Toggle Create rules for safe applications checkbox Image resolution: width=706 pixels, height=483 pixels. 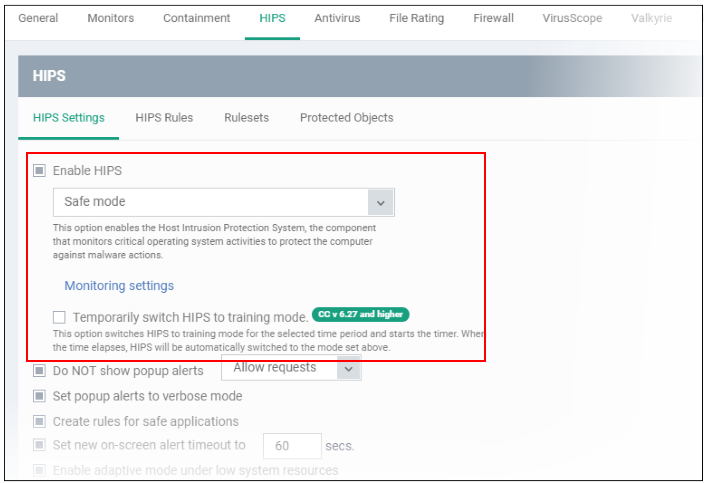pyautogui.click(x=39, y=421)
